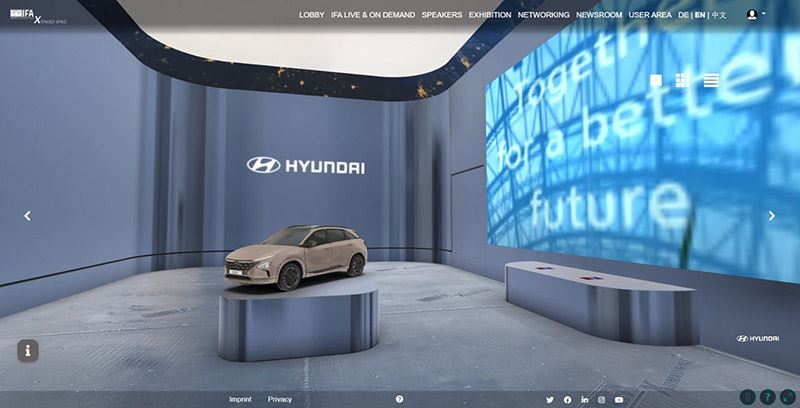Screen dimensions: 800x408
Task: Switch to grid view layout
Action: click(x=682, y=81)
